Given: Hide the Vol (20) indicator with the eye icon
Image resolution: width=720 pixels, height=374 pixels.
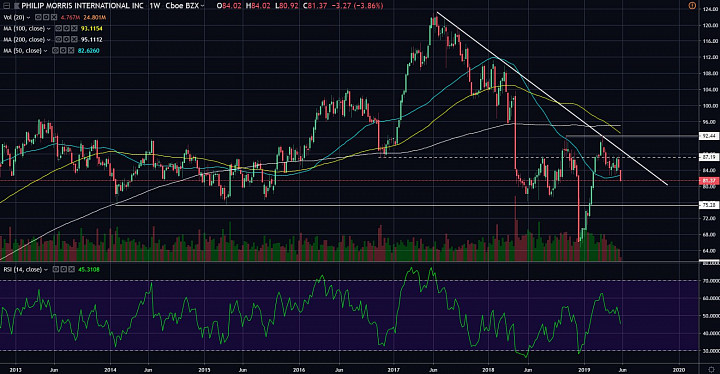Looking at the screenshot, I should pyautogui.click(x=39, y=17).
